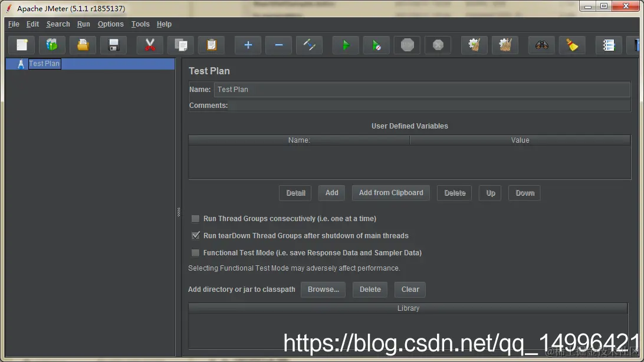644x362 pixels.
Task: Toggle Run tearDown Thread Groups checkbox
Action: tap(196, 236)
